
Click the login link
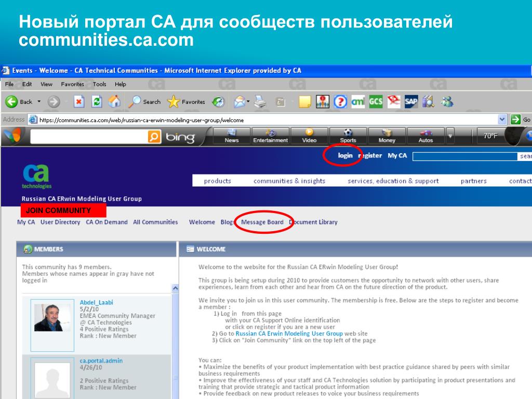click(345, 155)
